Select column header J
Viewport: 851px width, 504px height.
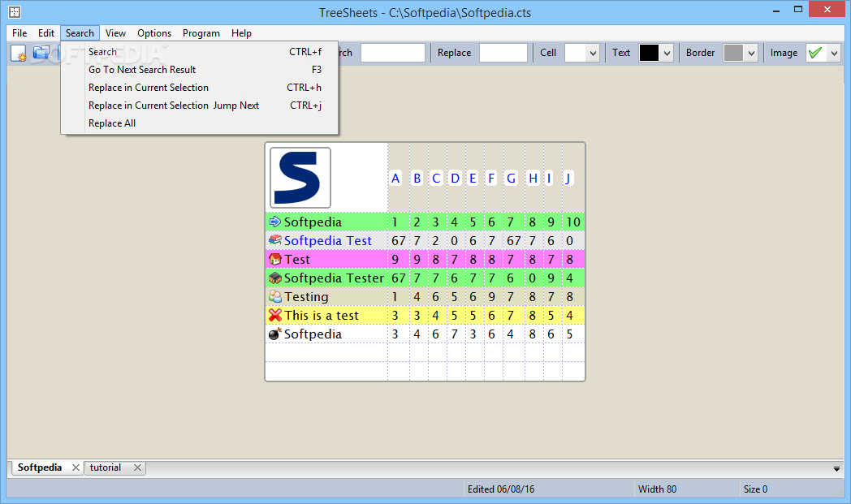(568, 178)
